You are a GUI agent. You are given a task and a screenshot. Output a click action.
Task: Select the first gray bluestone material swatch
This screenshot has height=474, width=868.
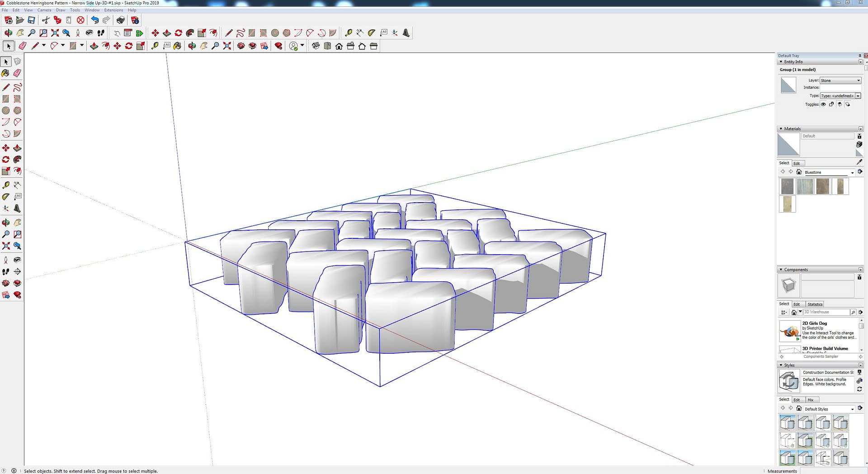[787, 186]
